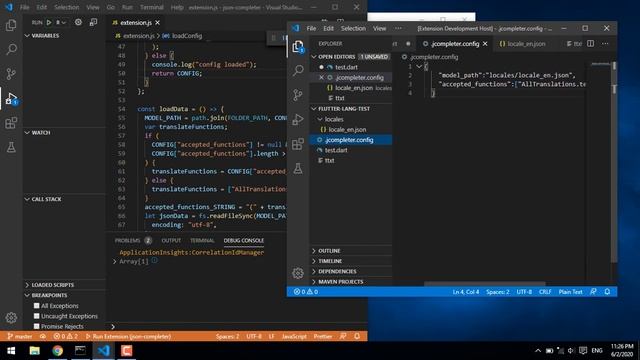Open View menu in Extension Development Host
Image resolution: width=640 pixels, height=360 pixels.
(380, 28)
